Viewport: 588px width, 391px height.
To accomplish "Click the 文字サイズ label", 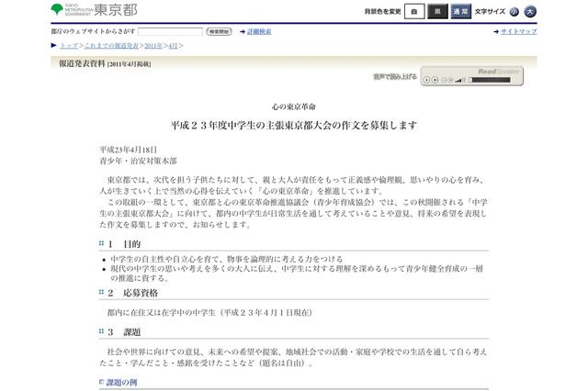I will tap(490, 12).
